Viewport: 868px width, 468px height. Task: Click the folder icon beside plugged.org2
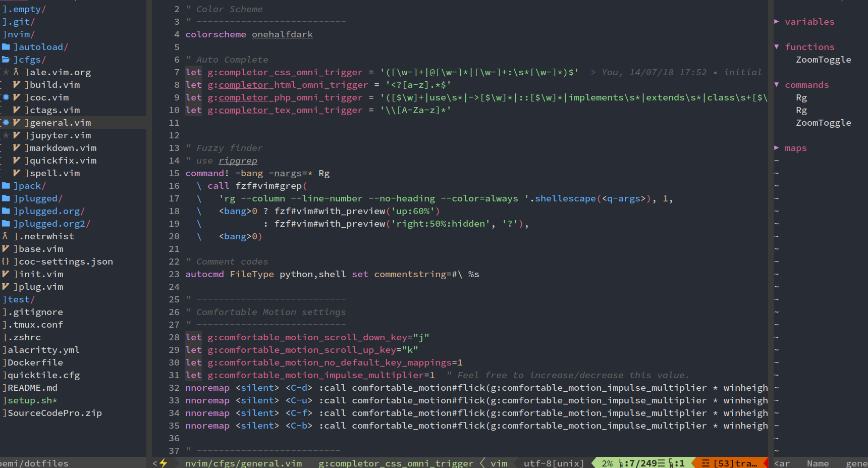[x=6, y=224]
